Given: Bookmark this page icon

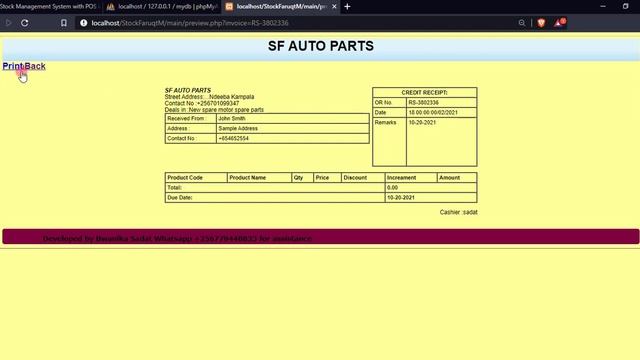Looking at the screenshot, I should point(64,23).
